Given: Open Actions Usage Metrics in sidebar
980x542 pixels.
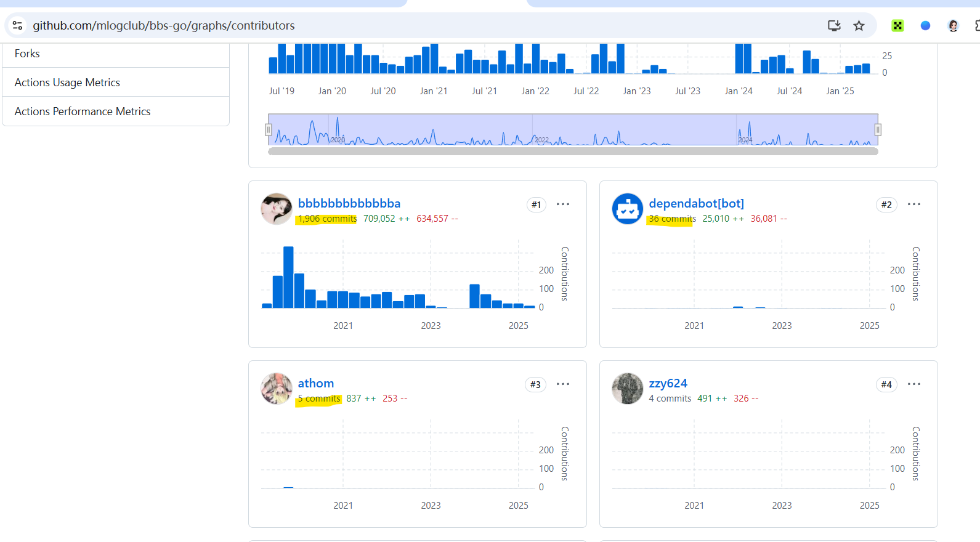Looking at the screenshot, I should [116, 82].
